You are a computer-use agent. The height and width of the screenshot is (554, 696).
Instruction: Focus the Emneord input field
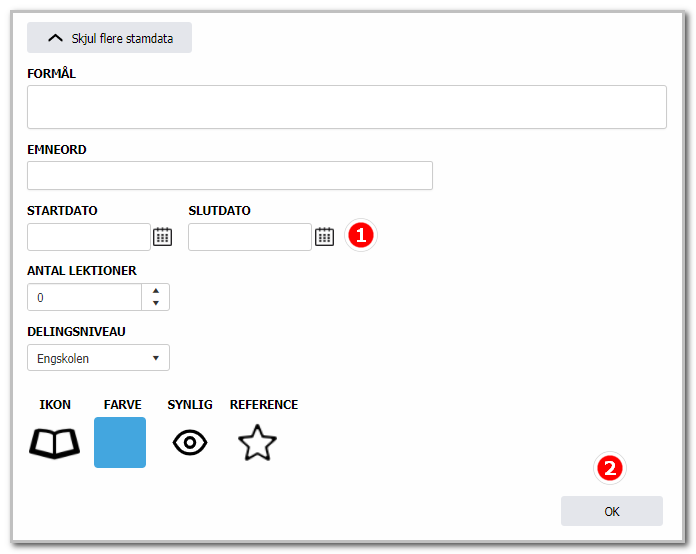[x=230, y=175]
